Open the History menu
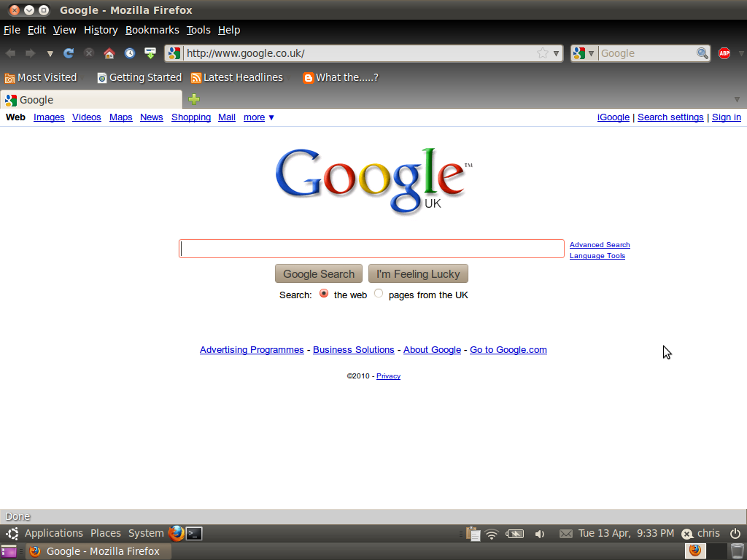 coord(101,30)
